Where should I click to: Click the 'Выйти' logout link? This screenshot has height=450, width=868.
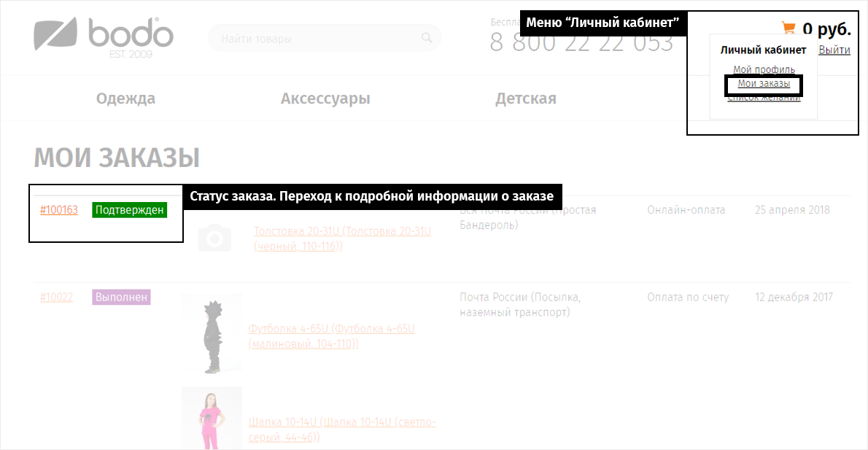pos(834,50)
